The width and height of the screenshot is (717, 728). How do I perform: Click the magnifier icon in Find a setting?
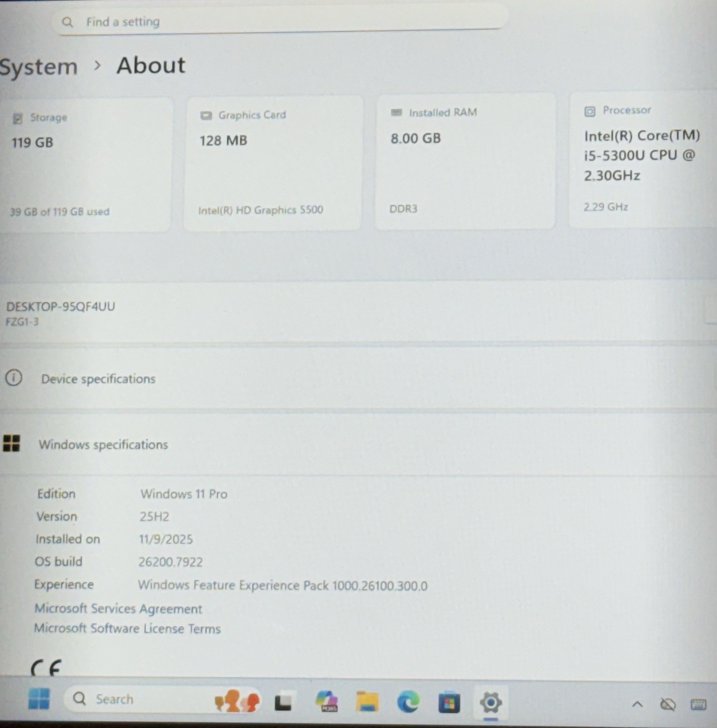[x=67, y=22]
